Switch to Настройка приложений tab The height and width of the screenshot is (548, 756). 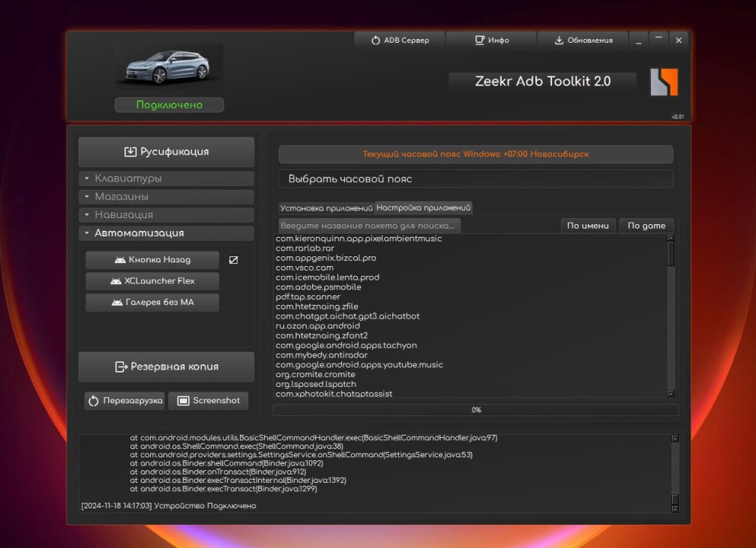pos(423,208)
